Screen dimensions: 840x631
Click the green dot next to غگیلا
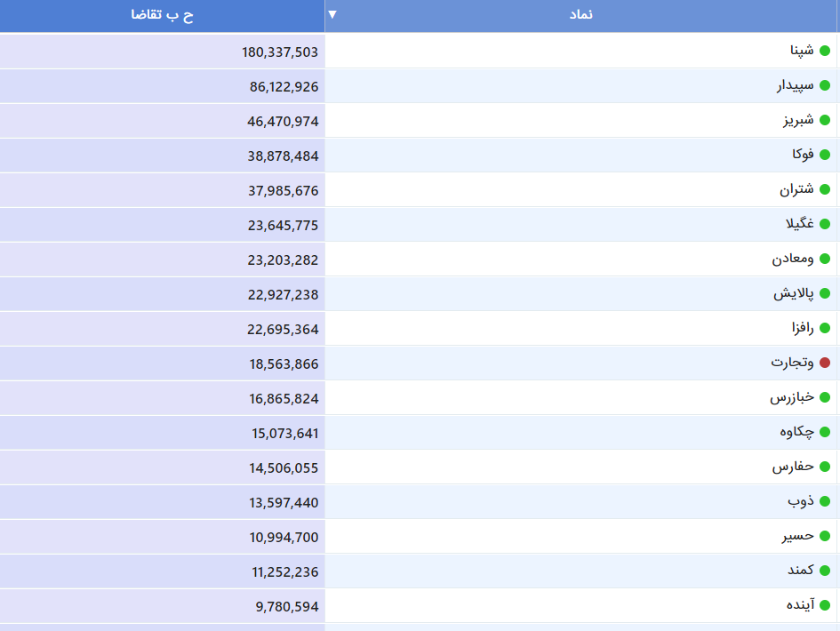(825, 224)
